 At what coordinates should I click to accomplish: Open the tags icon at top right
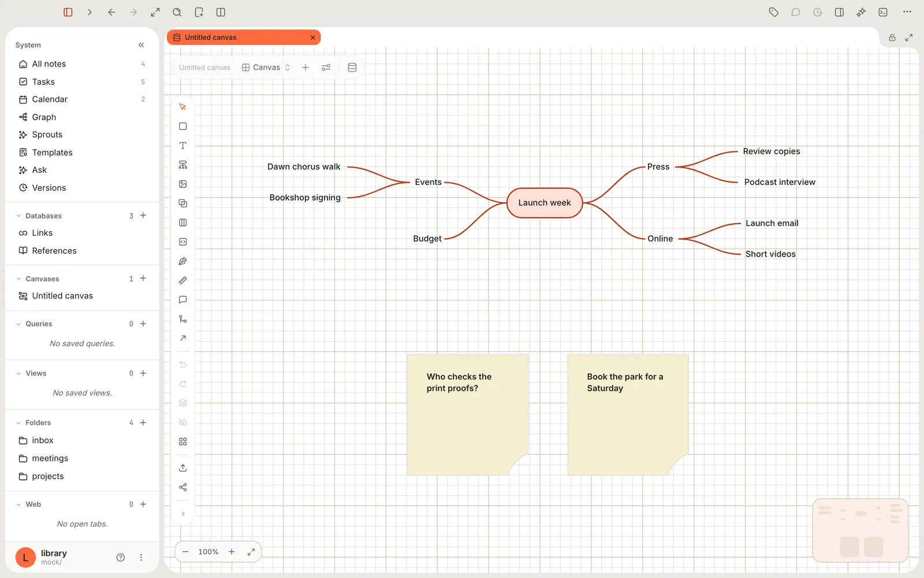[x=774, y=12]
